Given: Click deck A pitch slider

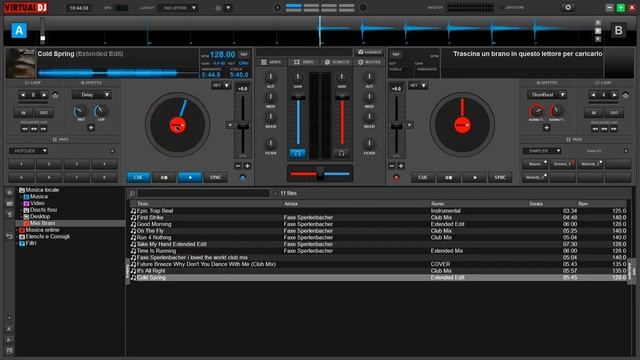Looking at the screenshot, I should 243,125.
